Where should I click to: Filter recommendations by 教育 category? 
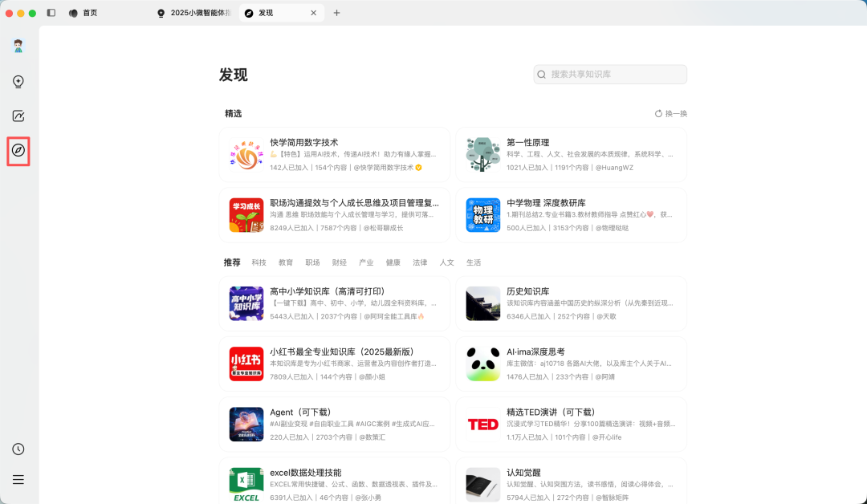[285, 262]
